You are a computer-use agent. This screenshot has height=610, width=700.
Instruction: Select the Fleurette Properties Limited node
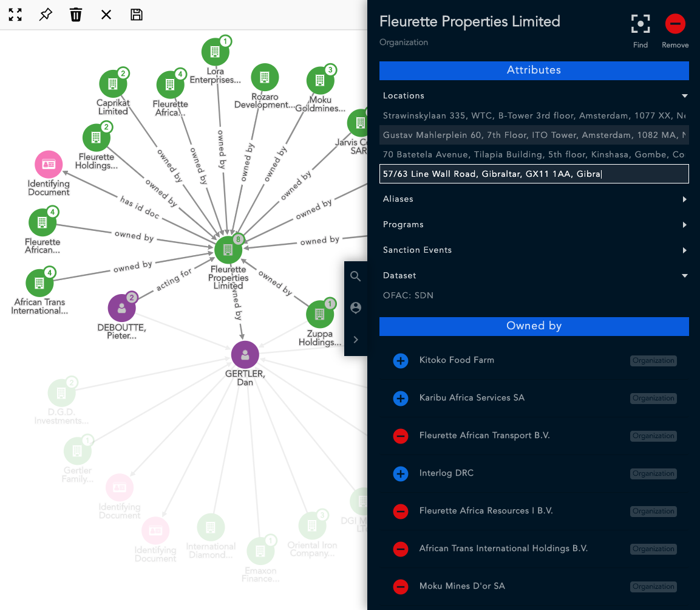[x=228, y=250]
